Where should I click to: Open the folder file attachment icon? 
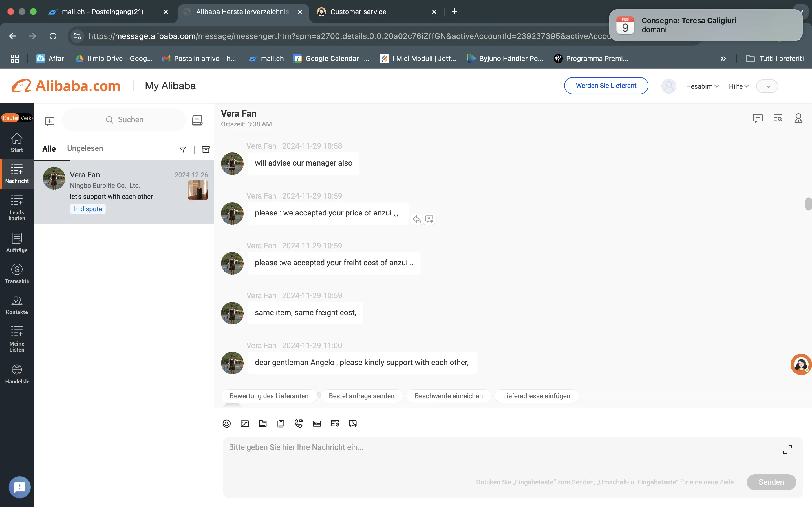click(263, 424)
